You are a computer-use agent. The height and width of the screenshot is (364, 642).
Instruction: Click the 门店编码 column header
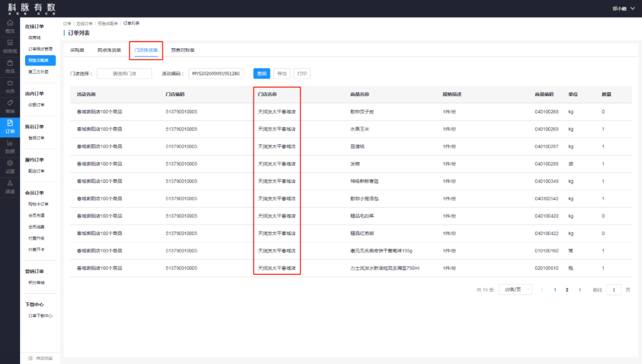tap(175, 94)
